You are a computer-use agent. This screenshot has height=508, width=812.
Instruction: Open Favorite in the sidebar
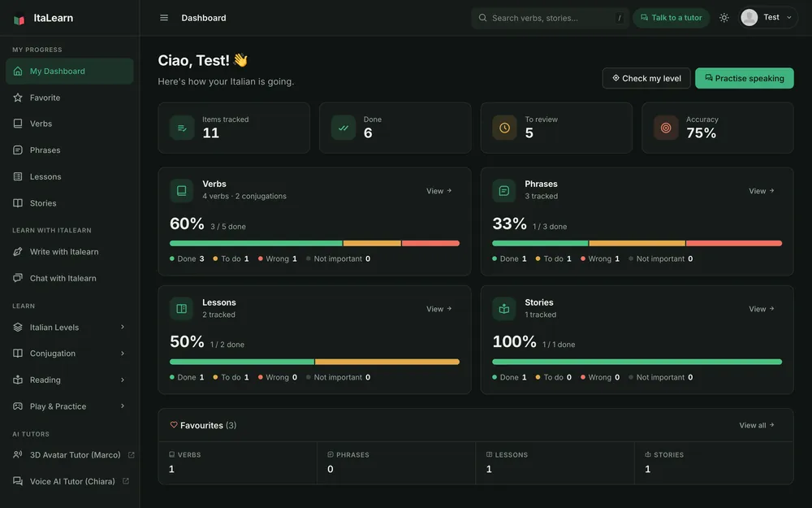tap(69, 98)
